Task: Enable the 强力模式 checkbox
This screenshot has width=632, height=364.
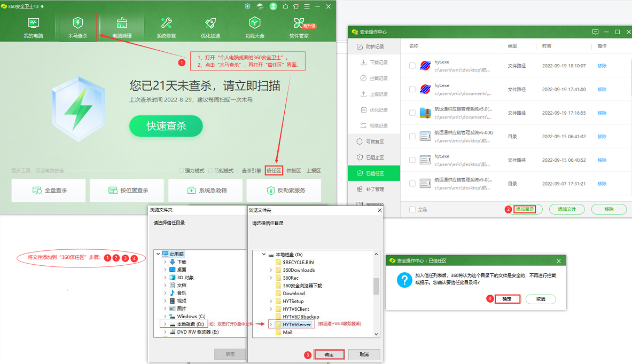Action: tap(182, 171)
